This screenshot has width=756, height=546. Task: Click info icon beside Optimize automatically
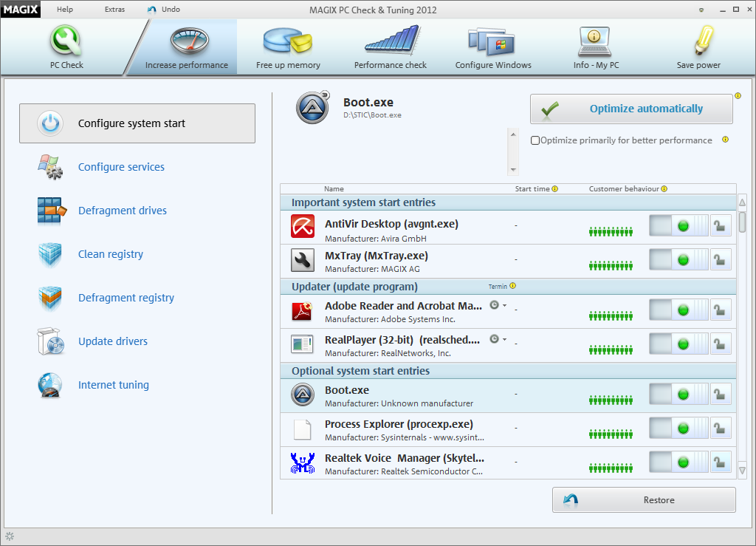[x=738, y=96]
